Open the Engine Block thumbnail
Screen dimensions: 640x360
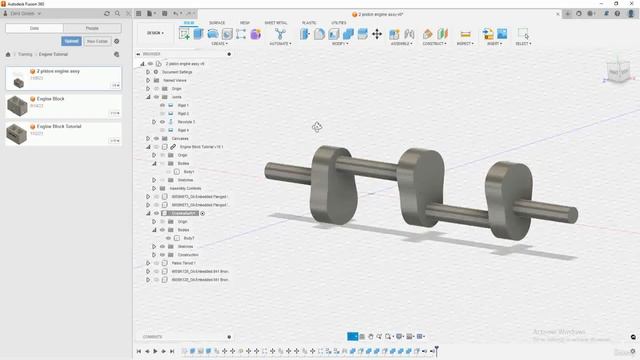17,106
